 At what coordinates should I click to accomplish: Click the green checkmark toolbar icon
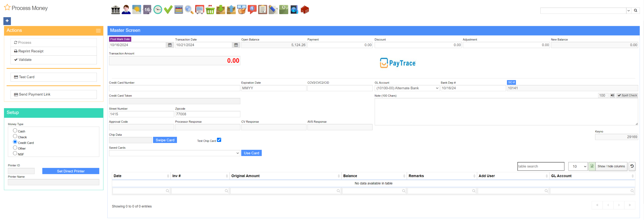[168, 10]
